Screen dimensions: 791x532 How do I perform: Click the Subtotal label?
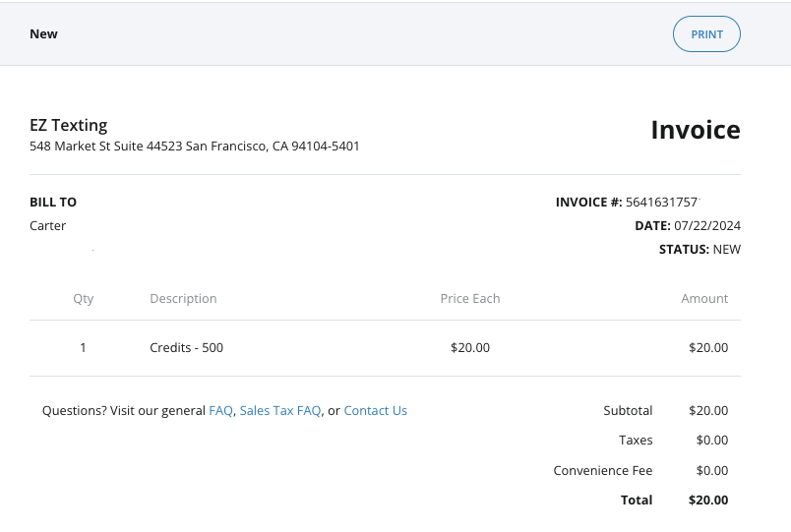(628, 410)
